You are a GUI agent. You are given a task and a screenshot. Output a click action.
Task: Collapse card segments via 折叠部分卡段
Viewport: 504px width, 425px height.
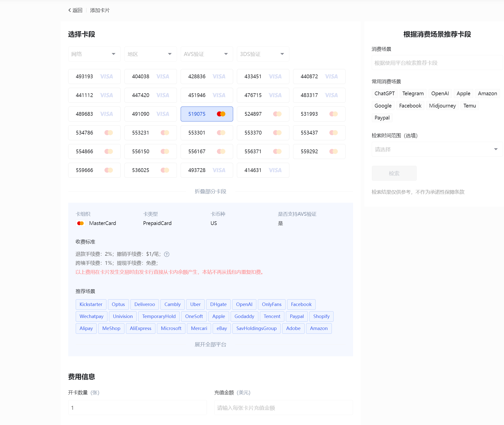(210, 191)
